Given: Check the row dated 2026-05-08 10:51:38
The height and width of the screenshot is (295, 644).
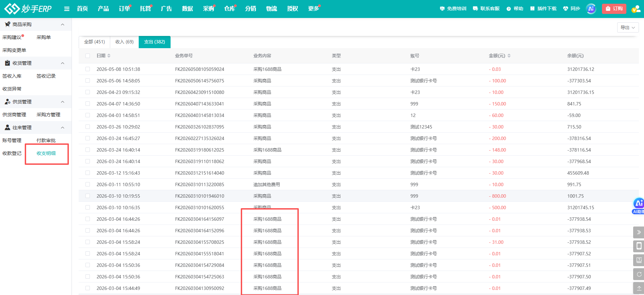Looking at the screenshot, I should pos(88,69).
